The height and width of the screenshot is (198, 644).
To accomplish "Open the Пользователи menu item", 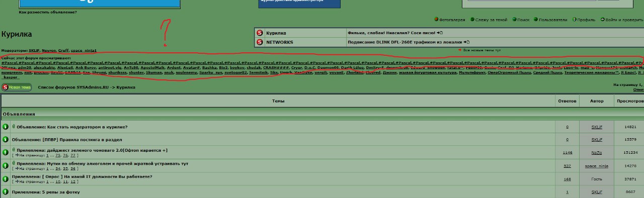I will pos(553,20).
